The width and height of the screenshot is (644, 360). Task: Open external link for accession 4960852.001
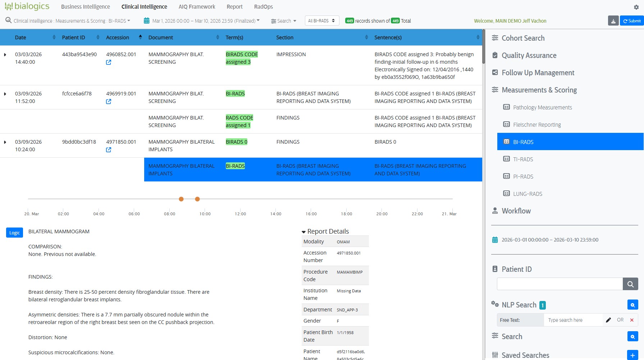(109, 62)
